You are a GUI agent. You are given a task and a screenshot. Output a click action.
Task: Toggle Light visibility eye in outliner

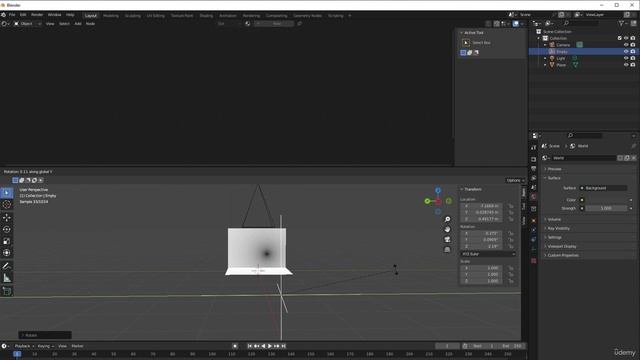[626, 58]
